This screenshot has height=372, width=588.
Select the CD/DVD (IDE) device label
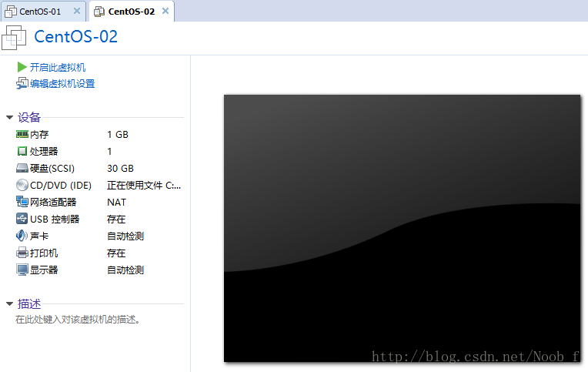pyautogui.click(x=61, y=186)
